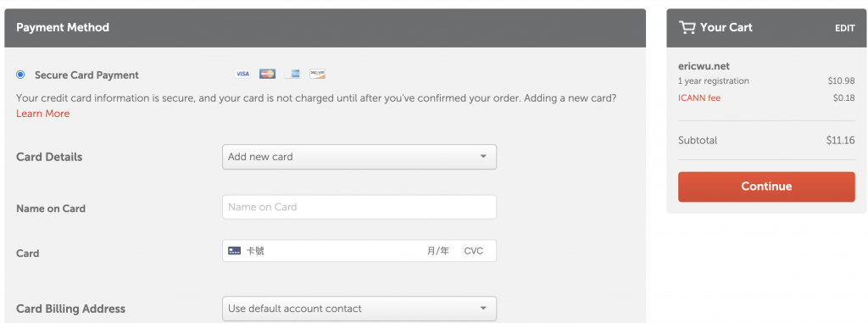Click the Discover card logo icon

point(317,74)
